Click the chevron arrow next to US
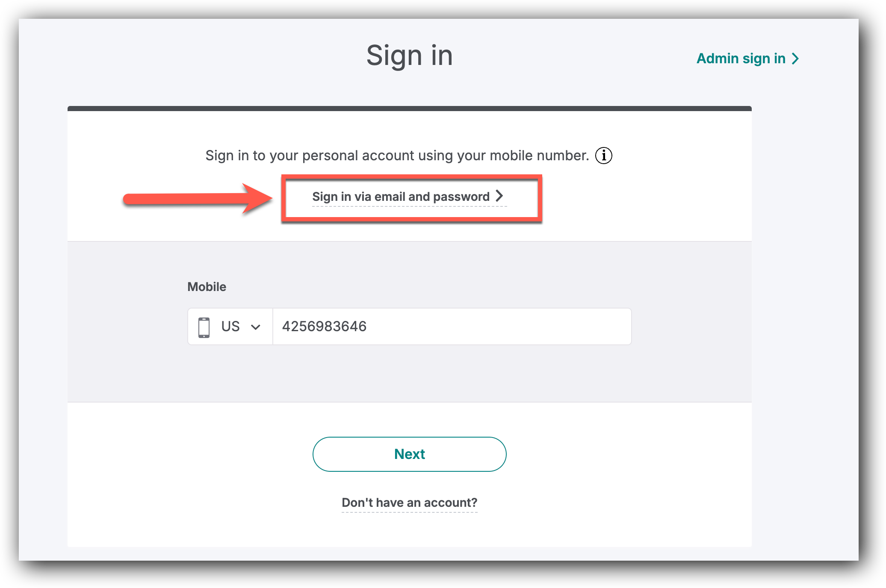The image size is (886, 588). click(x=257, y=326)
